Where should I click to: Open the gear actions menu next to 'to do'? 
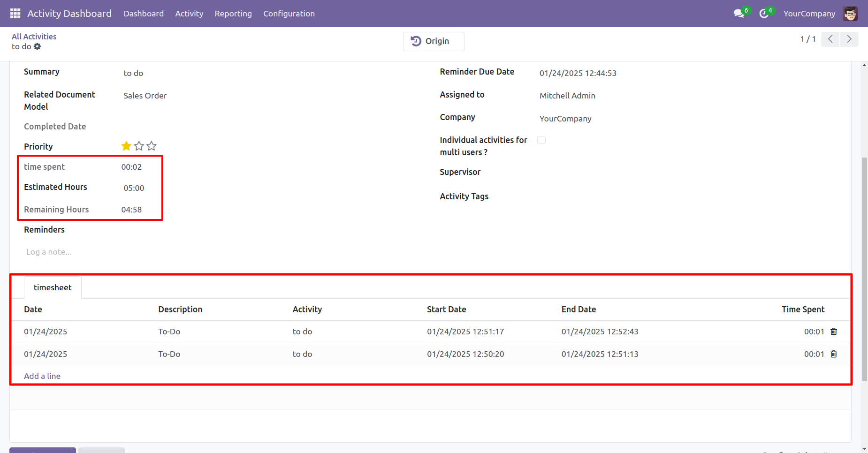point(38,46)
